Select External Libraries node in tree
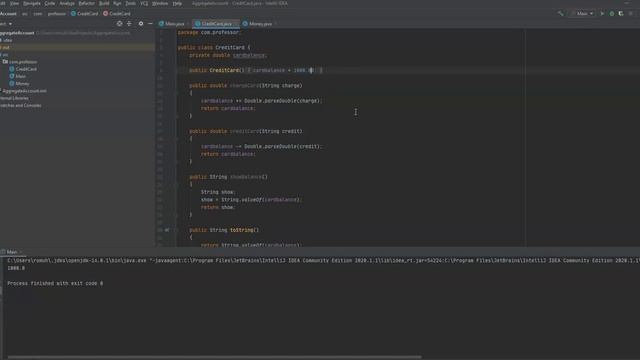The width and height of the screenshot is (640, 360). (14, 98)
